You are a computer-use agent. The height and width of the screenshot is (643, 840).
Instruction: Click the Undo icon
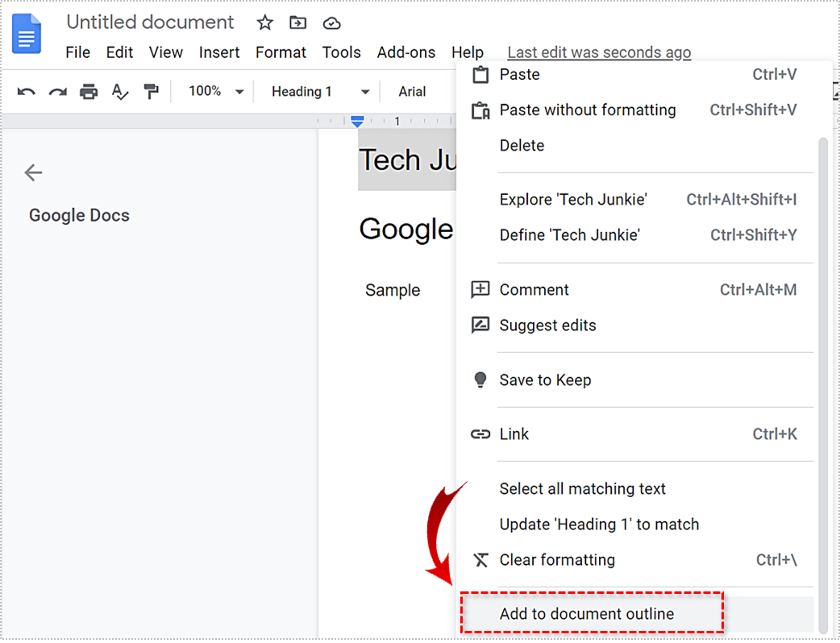[25, 91]
